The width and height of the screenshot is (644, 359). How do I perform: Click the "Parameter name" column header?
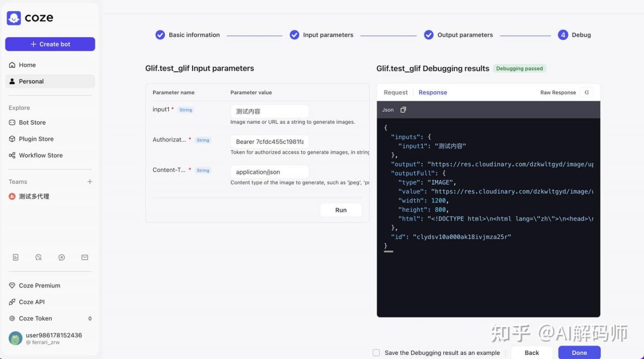point(174,93)
